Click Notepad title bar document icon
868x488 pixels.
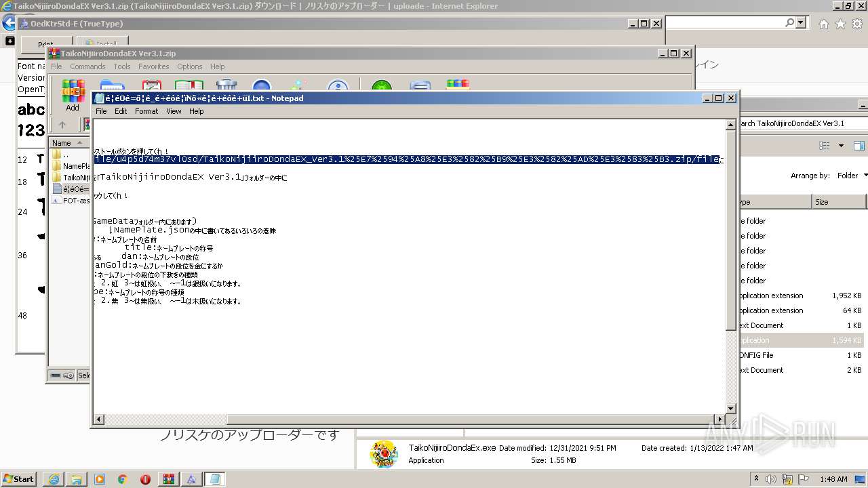coord(99,98)
